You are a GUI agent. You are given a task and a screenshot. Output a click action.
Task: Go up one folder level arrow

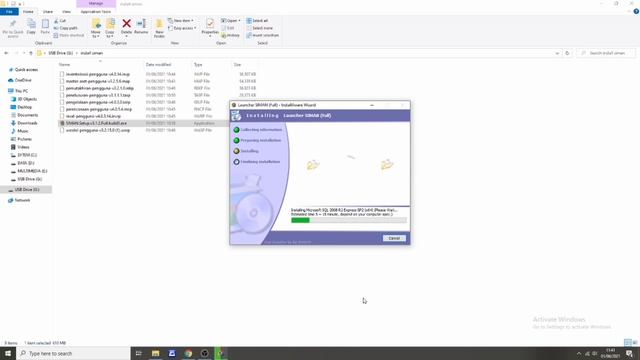31,53
